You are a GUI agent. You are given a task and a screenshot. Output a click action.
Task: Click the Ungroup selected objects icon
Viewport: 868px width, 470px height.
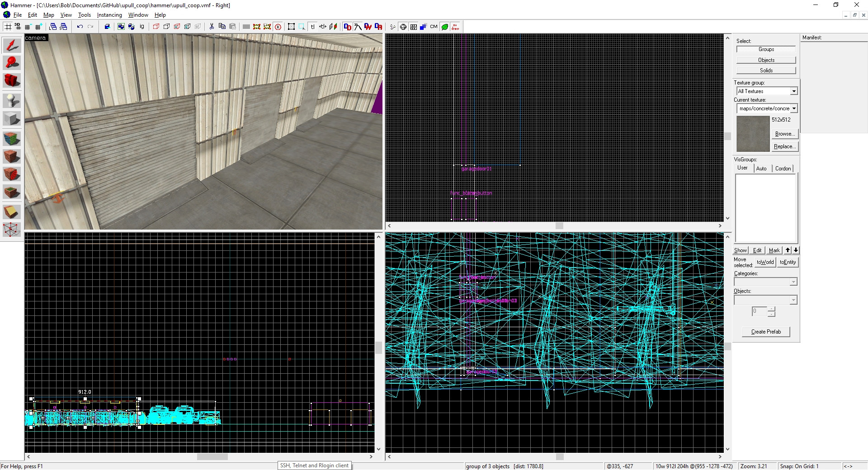pyautogui.click(x=132, y=27)
